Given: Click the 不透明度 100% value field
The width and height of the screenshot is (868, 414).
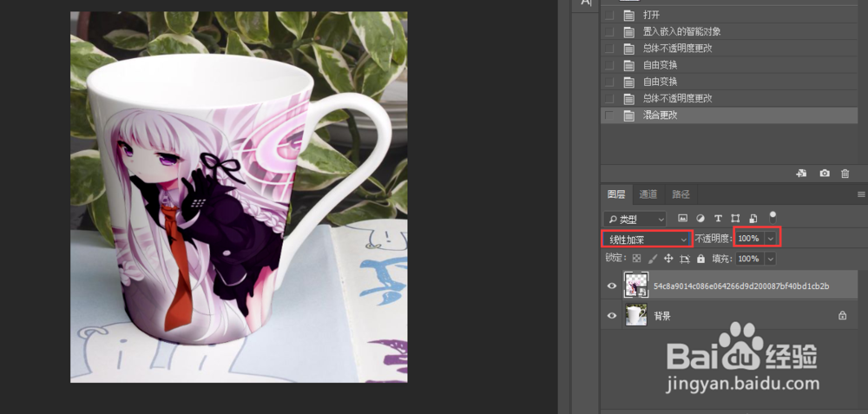Looking at the screenshot, I should (x=750, y=238).
